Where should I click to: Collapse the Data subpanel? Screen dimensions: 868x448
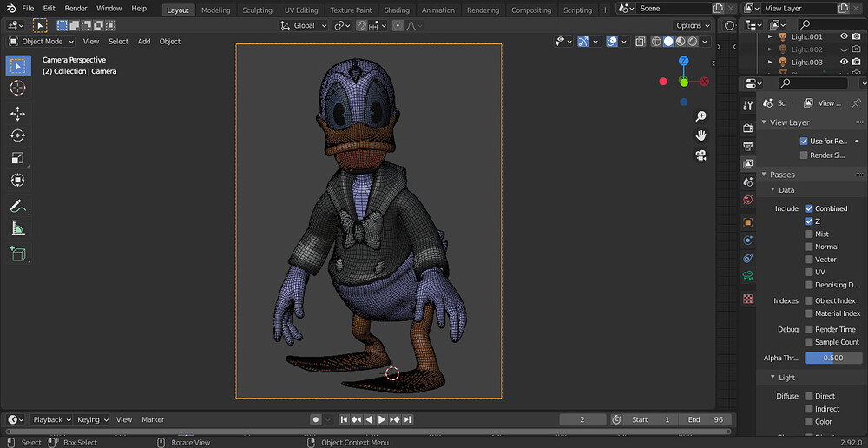coord(773,190)
